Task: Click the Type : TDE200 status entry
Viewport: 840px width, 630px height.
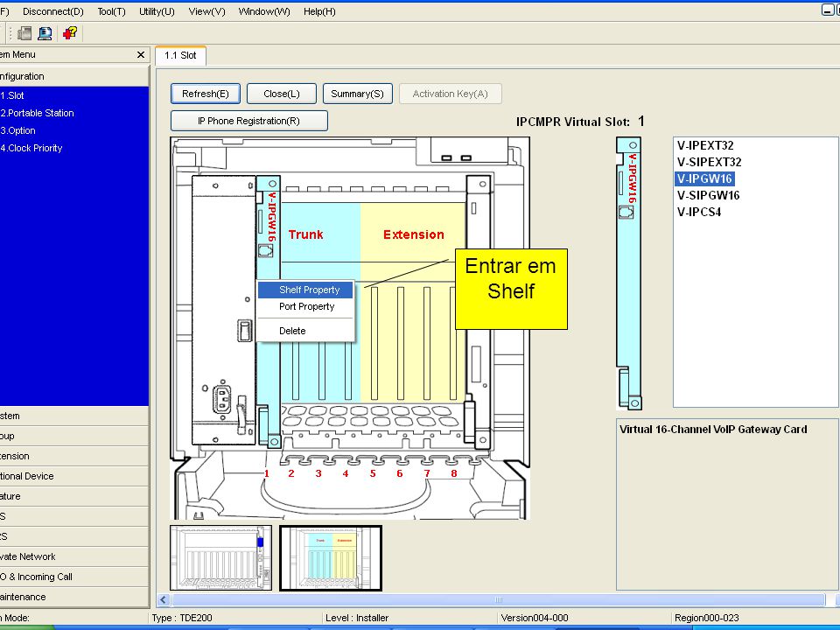Action: click(x=182, y=618)
